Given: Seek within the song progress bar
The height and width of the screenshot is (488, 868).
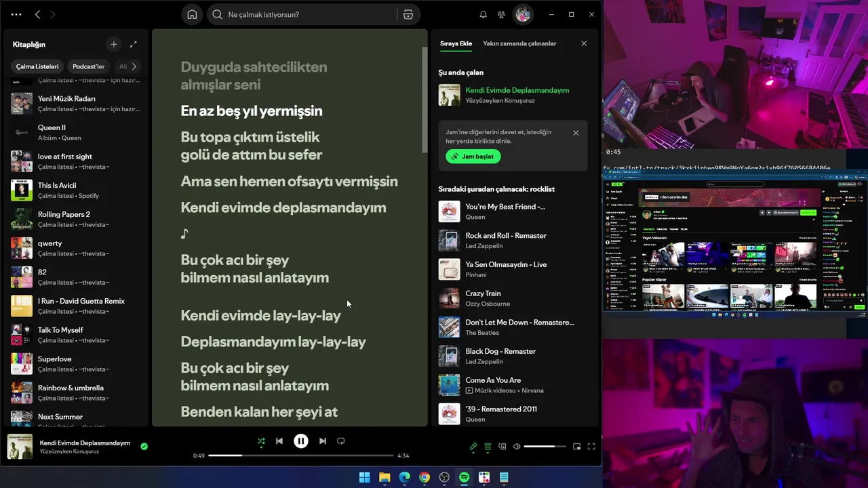Looking at the screenshot, I should coord(301,455).
